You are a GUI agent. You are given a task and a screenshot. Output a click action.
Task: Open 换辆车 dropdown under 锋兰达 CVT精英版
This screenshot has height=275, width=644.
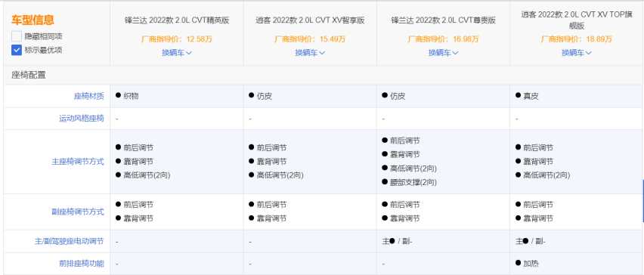(177, 53)
